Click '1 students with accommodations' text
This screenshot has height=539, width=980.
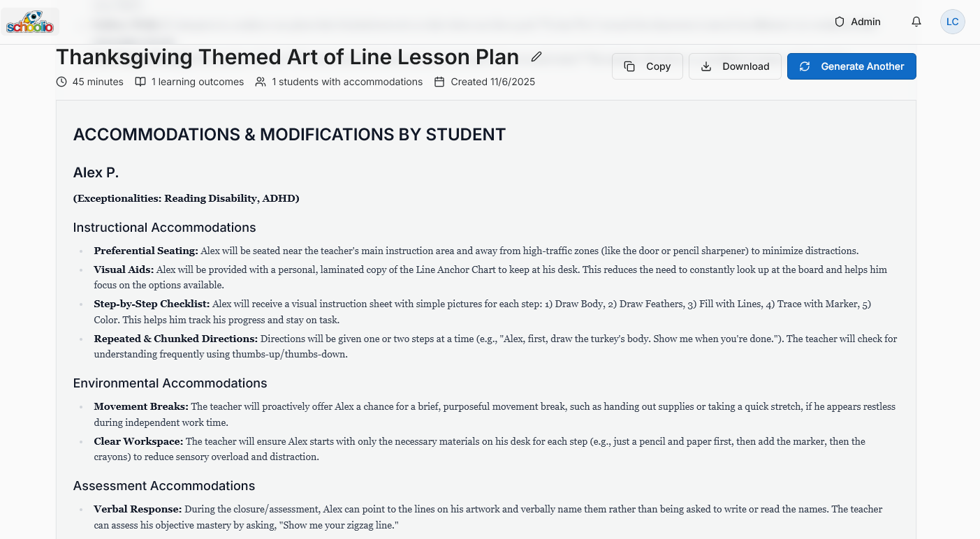click(346, 82)
